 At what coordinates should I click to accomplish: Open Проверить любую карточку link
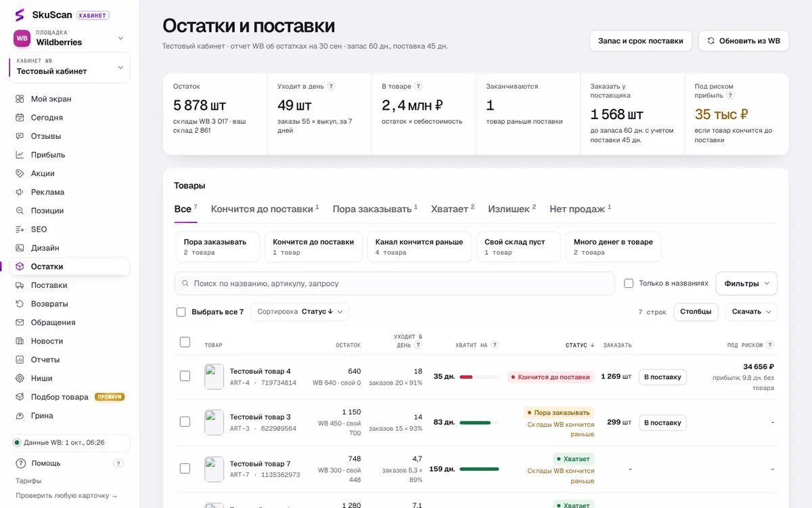point(66,496)
